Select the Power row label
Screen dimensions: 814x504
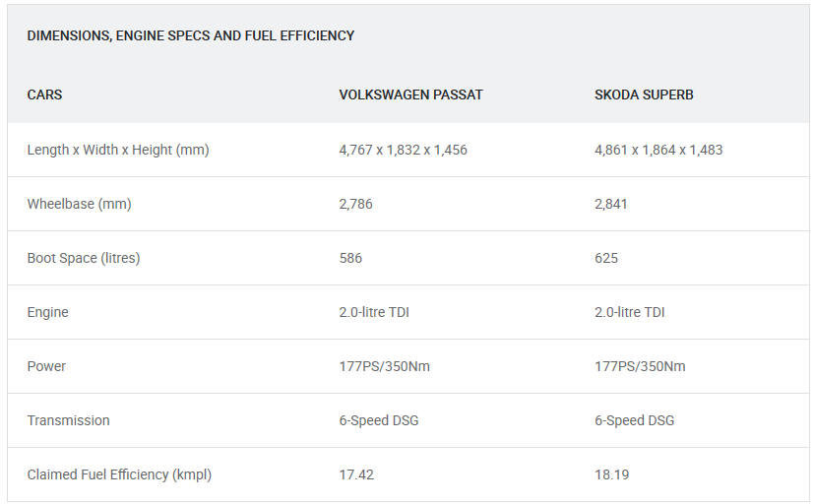pos(46,366)
